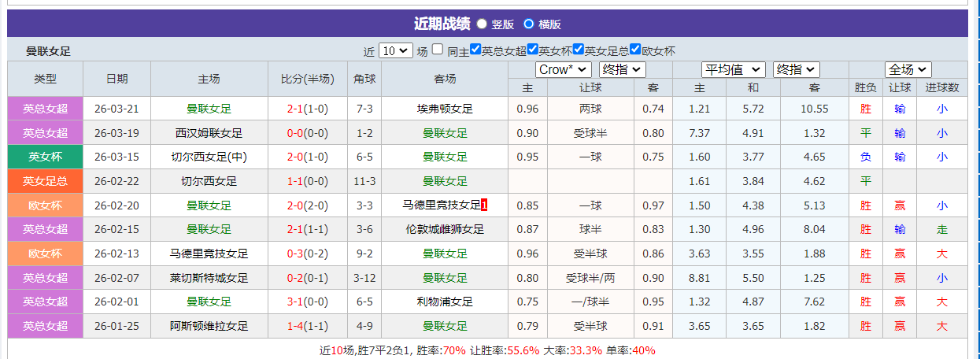Click score 3-1(0-0) against 利物浦女足
This screenshot has height=359, width=980.
pyautogui.click(x=308, y=302)
